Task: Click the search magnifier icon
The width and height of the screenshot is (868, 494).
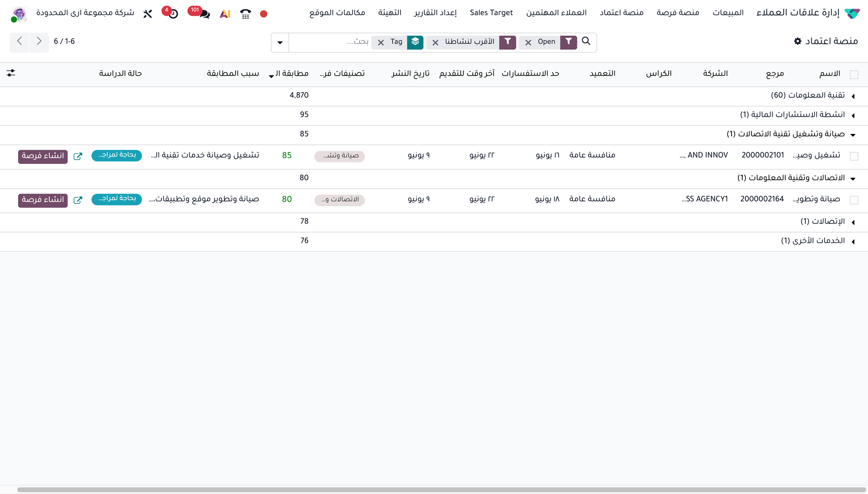Action: tap(586, 41)
